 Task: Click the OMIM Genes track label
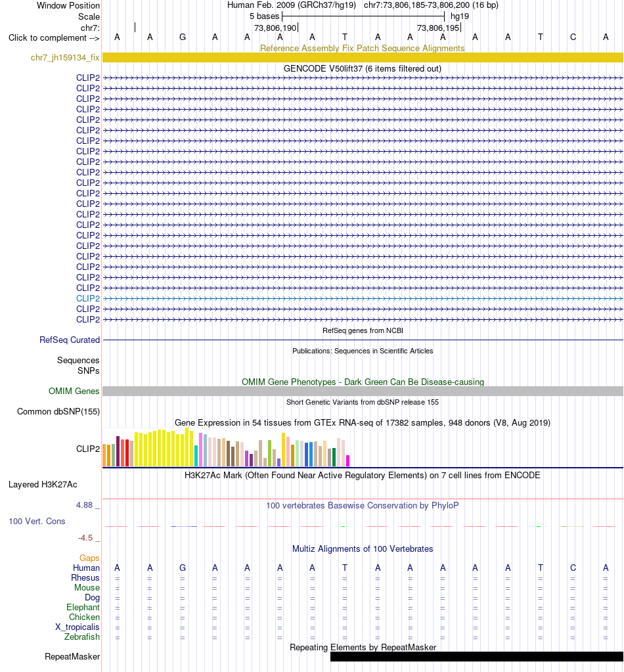[74, 391]
